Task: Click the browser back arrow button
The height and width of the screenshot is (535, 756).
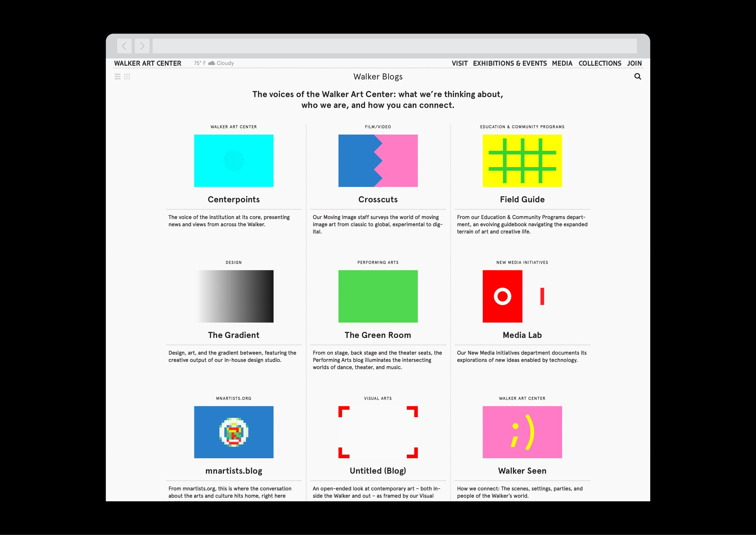Action: point(124,46)
